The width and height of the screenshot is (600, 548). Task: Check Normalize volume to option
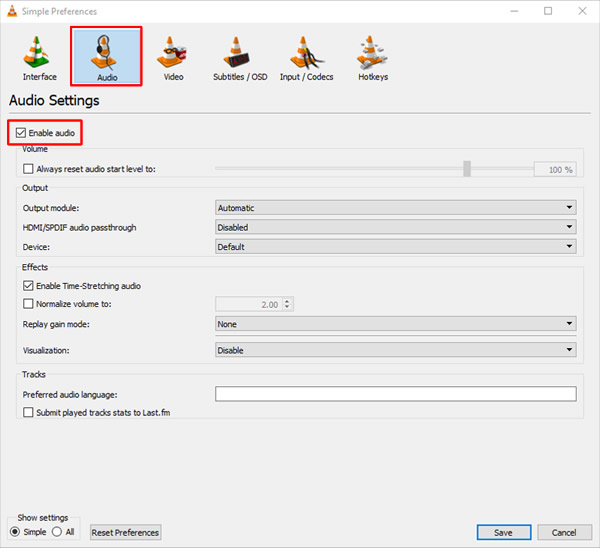point(28,303)
